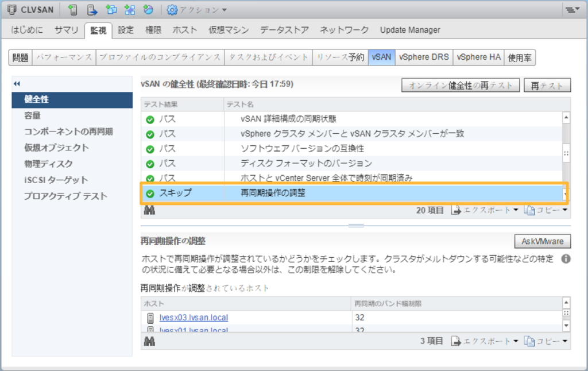Screen dimensions: 588x371
Task: Click the New vApp toolbar icon
Action: click(130, 10)
